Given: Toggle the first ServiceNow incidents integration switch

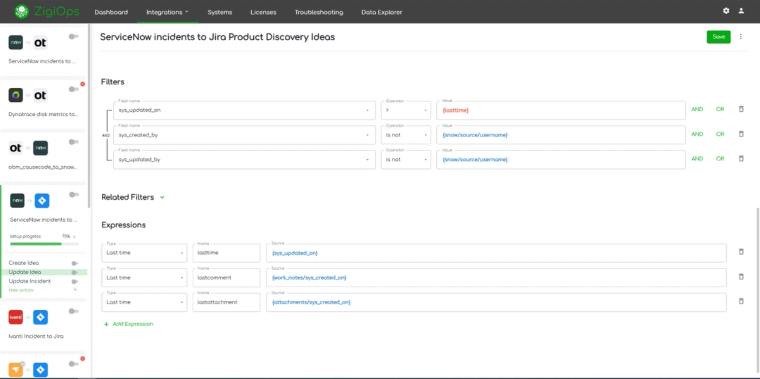Looking at the screenshot, I should [74, 36].
